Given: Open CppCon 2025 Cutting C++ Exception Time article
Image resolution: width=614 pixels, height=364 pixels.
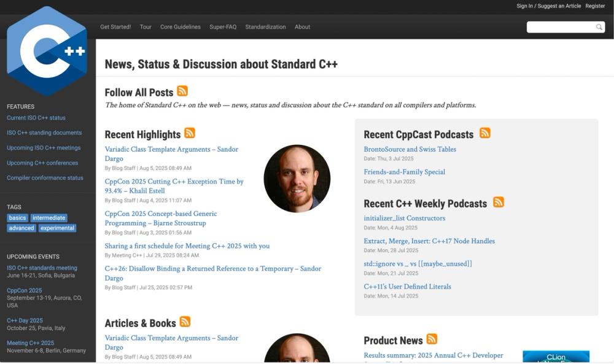Looking at the screenshot, I should click(174, 186).
